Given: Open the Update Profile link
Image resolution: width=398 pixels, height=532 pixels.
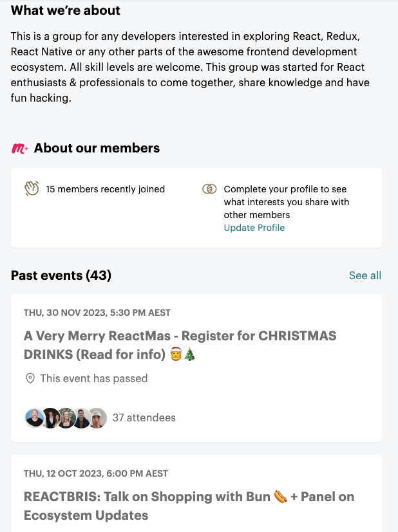Looking at the screenshot, I should 254,228.
